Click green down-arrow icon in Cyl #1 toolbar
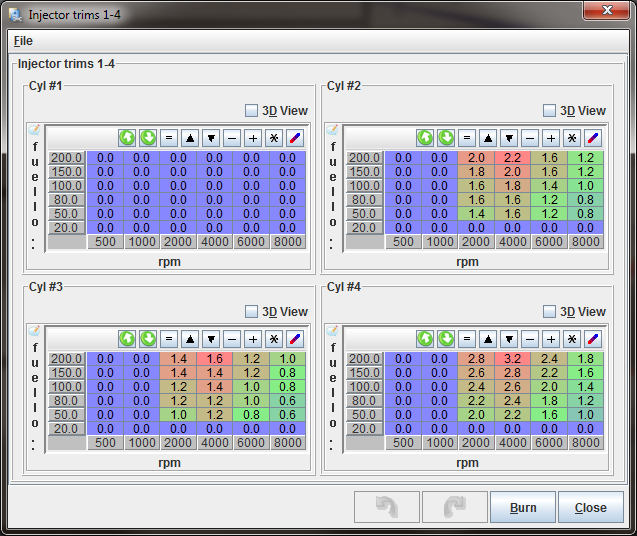Image resolution: width=637 pixels, height=536 pixels. click(x=148, y=138)
